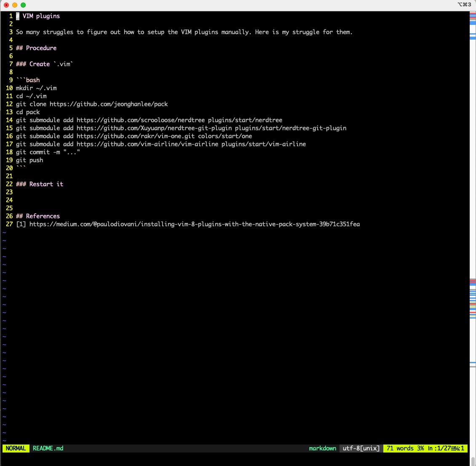This screenshot has width=476, height=466.
Task: Click the Xuyuanp/nerdtree-git-plugin GitHub URL
Action: point(154,128)
